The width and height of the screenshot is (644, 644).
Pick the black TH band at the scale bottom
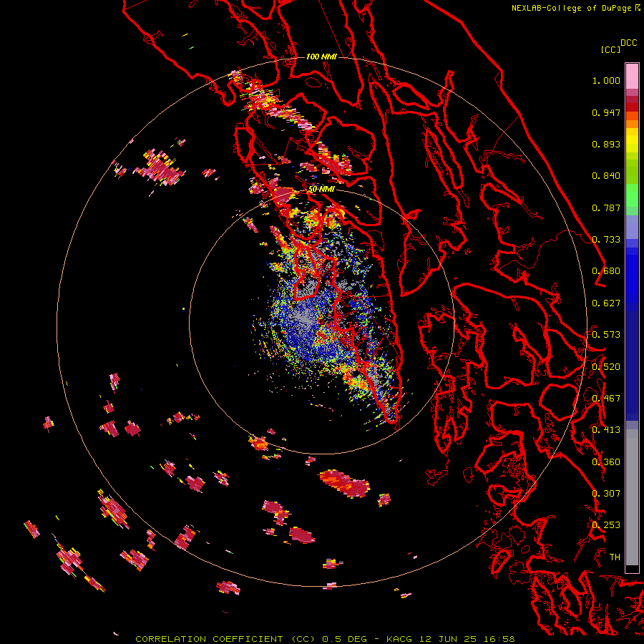[x=632, y=568]
